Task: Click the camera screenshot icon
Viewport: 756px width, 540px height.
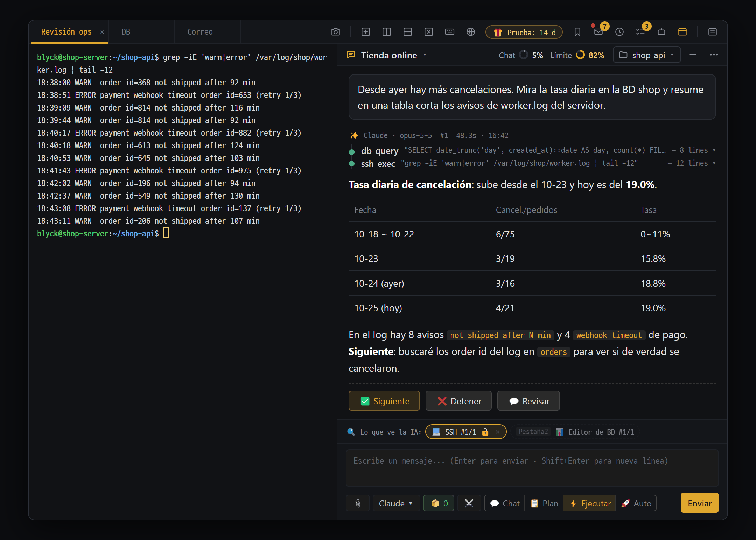Action: [x=335, y=32]
